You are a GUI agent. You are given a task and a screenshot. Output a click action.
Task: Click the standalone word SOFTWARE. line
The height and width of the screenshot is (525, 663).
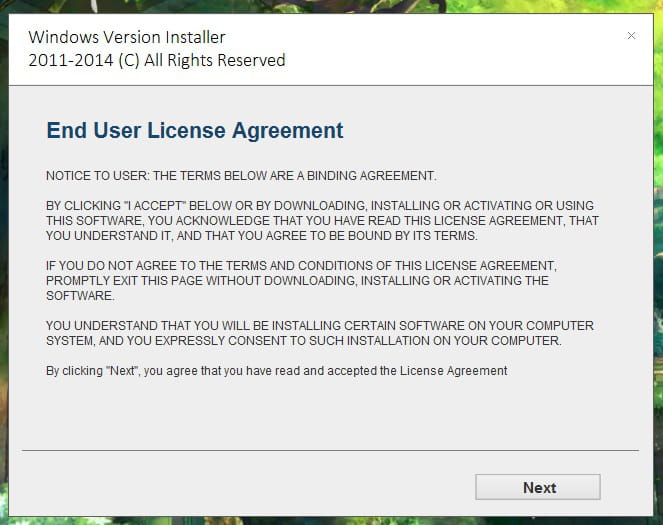click(80, 296)
